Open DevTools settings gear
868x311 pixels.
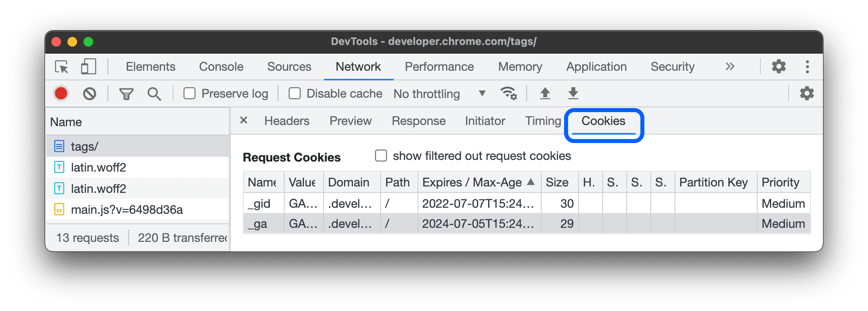(778, 67)
